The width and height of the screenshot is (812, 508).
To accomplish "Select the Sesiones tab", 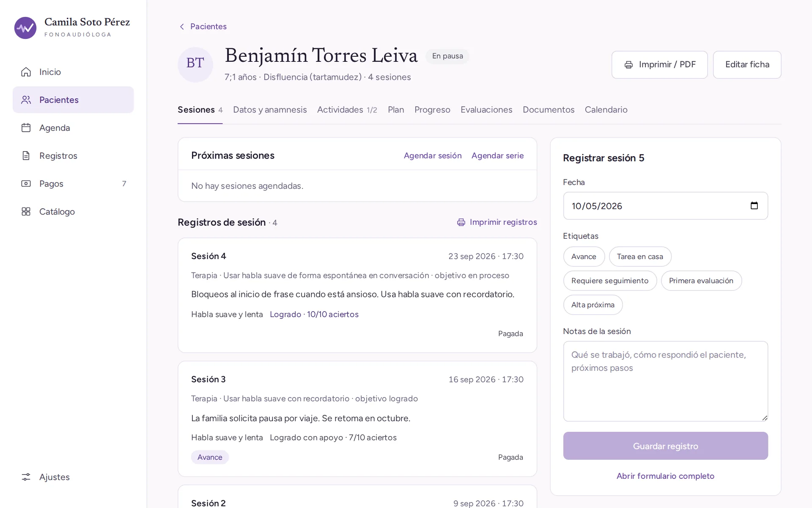I will pos(200,110).
